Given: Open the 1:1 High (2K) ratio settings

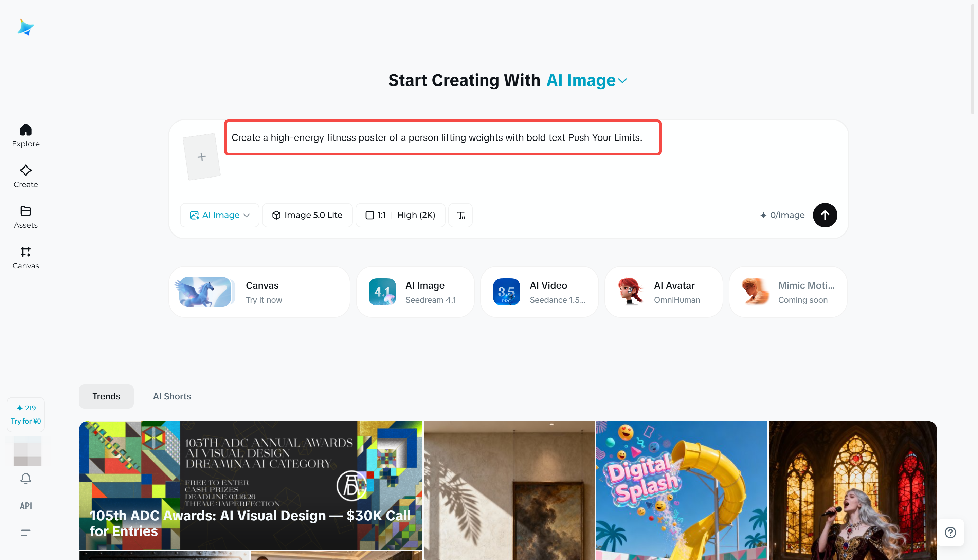Looking at the screenshot, I should [x=400, y=215].
